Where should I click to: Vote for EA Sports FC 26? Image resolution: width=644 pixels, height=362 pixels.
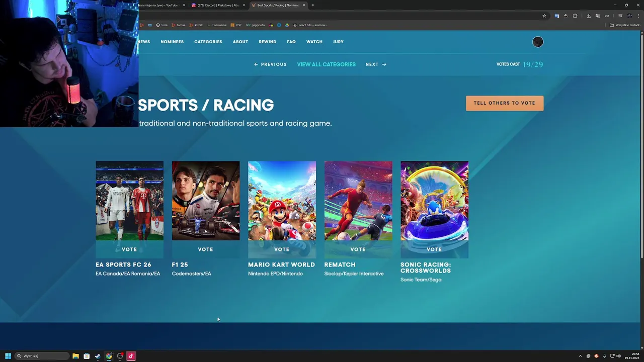point(129,249)
